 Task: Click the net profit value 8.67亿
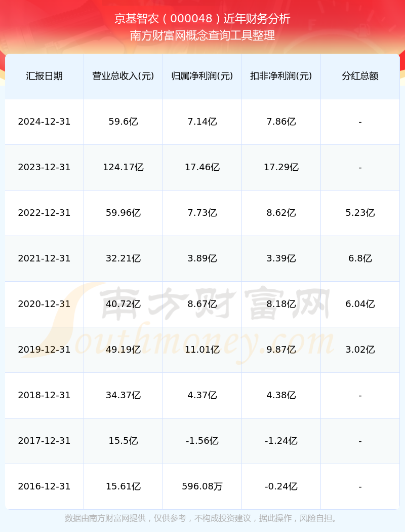[x=202, y=304]
